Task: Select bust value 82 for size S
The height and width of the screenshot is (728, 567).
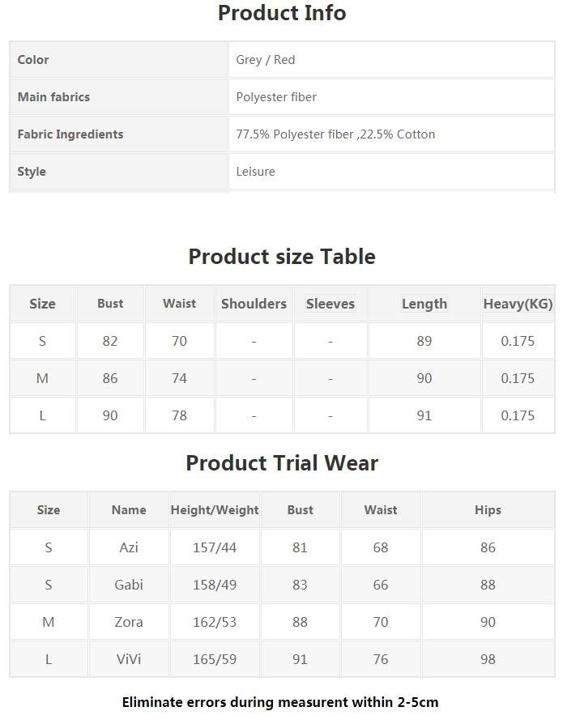Action: tap(110, 341)
